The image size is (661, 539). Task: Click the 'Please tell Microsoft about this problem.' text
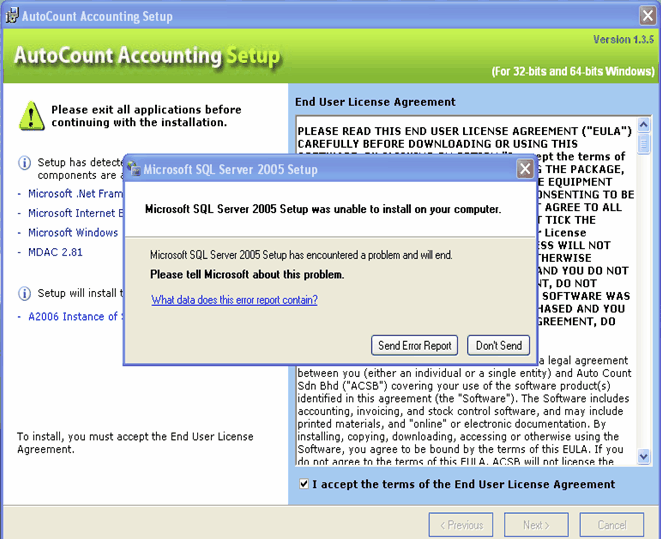pyautogui.click(x=247, y=274)
